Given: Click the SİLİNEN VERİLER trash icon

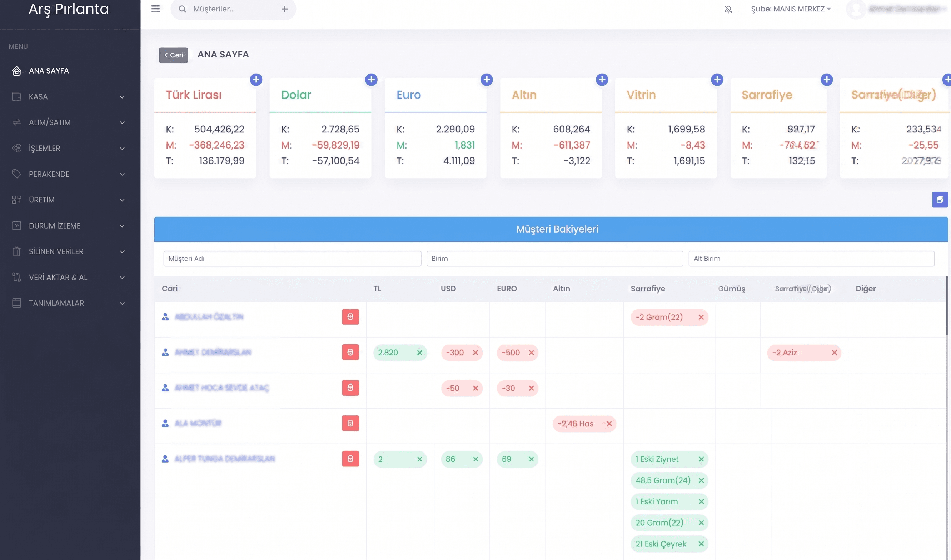Looking at the screenshot, I should click(16, 251).
